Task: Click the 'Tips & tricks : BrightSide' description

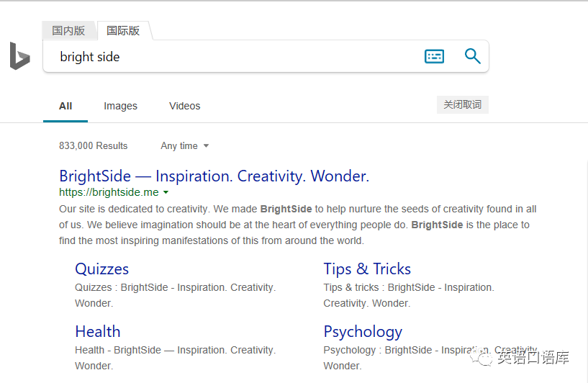Action: point(409,295)
